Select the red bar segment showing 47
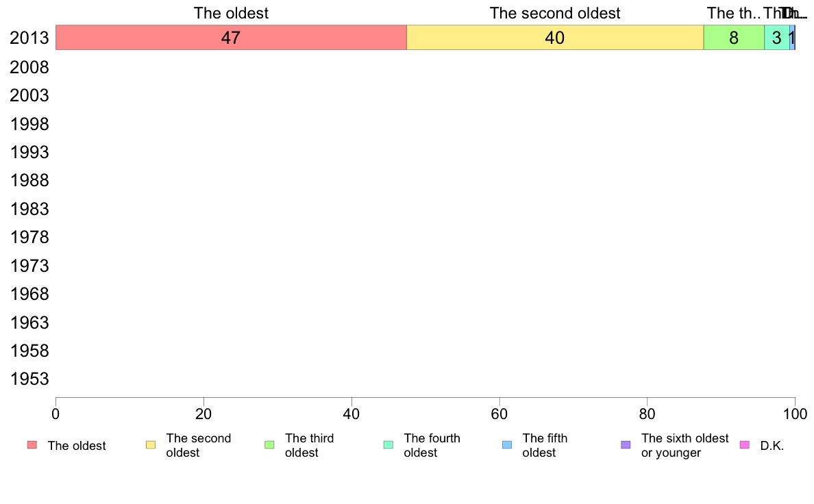 tap(231, 38)
